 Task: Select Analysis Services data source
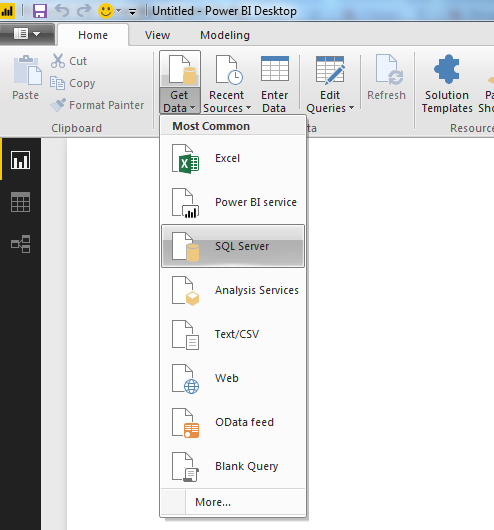[233, 290]
